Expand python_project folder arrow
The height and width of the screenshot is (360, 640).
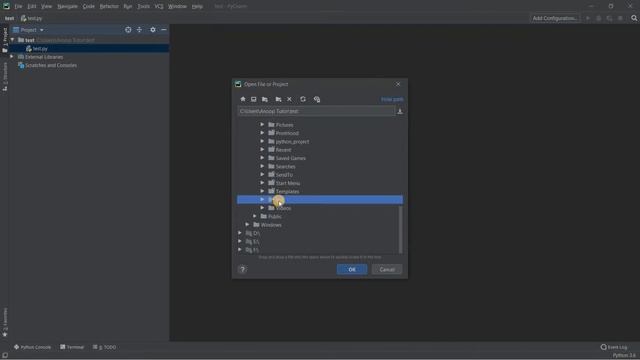click(x=262, y=141)
